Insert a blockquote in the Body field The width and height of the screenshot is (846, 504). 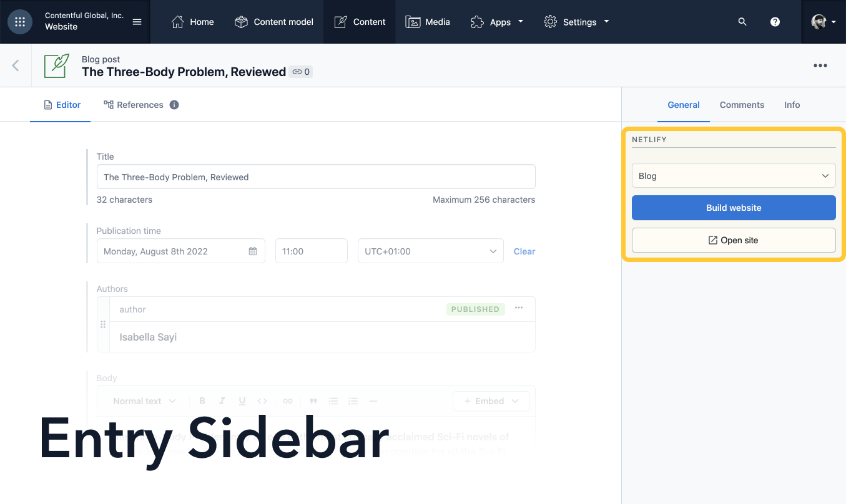[313, 400]
